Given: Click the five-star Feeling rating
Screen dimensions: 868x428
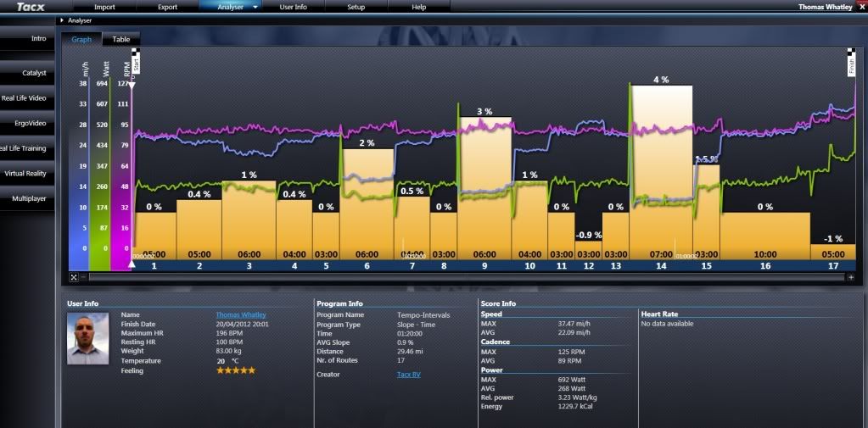Looking at the screenshot, I should pyautogui.click(x=235, y=370).
